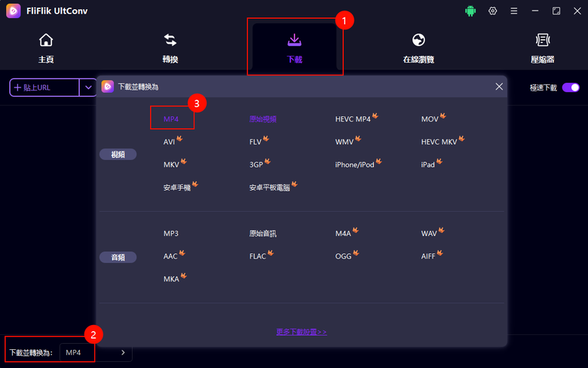Image resolution: width=588 pixels, height=368 pixels.
Task: Click premium crown icon next to WAV
Action: 441,230
